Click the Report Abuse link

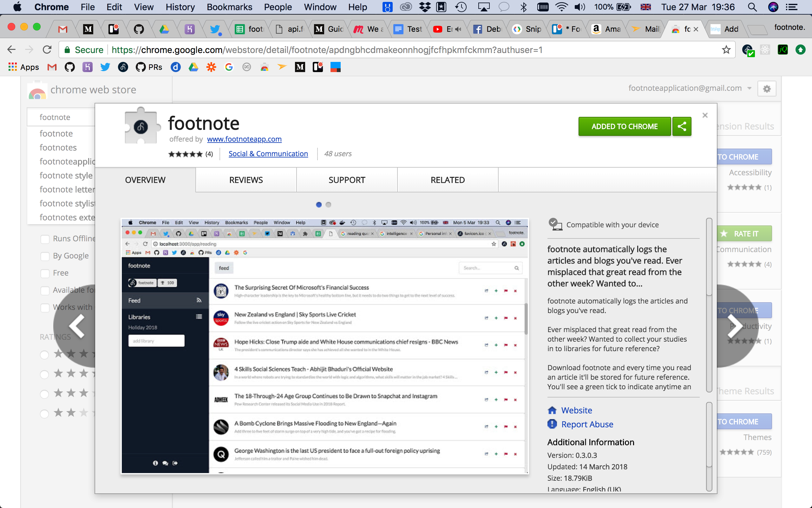click(587, 424)
